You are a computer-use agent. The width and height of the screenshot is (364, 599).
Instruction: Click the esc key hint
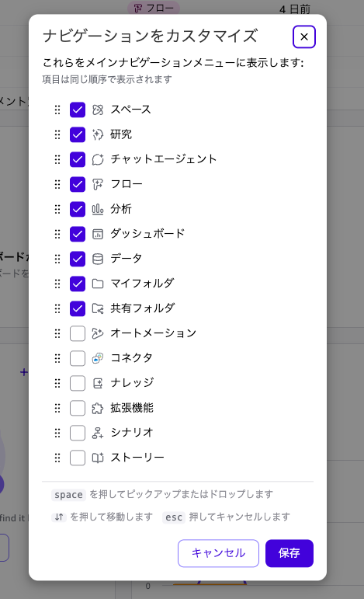174,517
